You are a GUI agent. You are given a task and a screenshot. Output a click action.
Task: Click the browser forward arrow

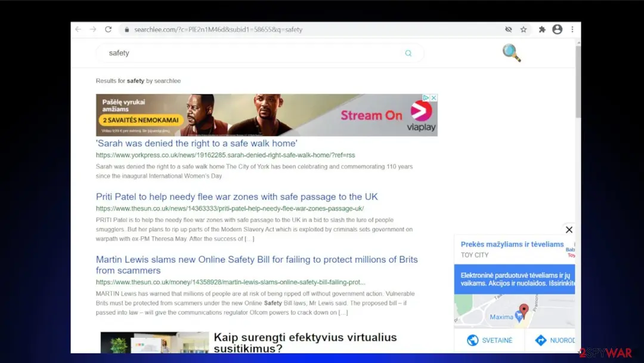click(x=93, y=29)
